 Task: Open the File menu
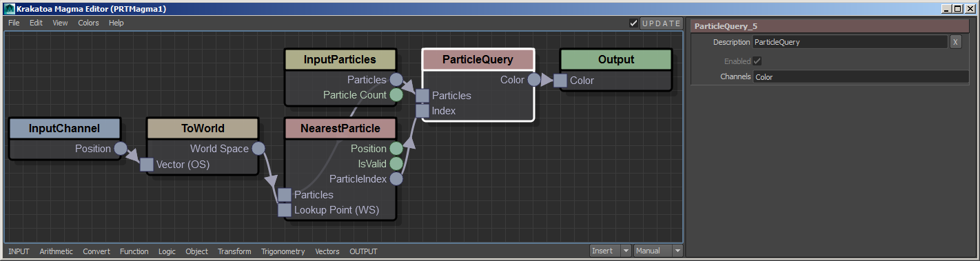14,23
